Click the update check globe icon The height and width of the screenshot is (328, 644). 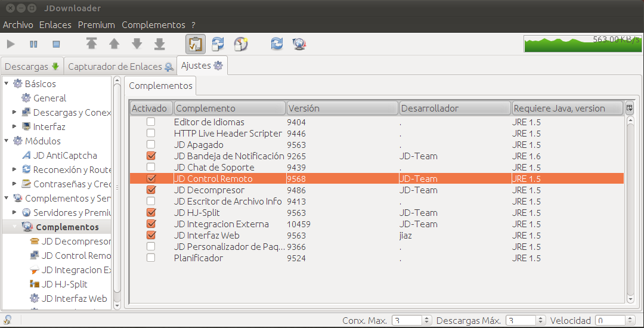[299, 44]
